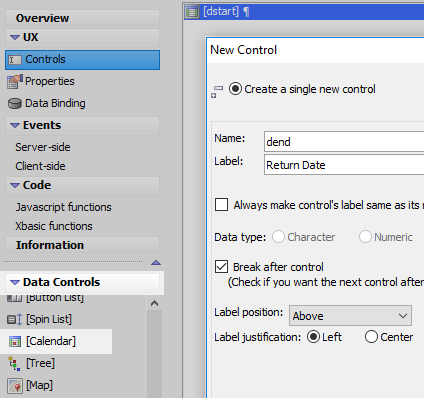
Task: Select Center label justification
Action: point(371,337)
